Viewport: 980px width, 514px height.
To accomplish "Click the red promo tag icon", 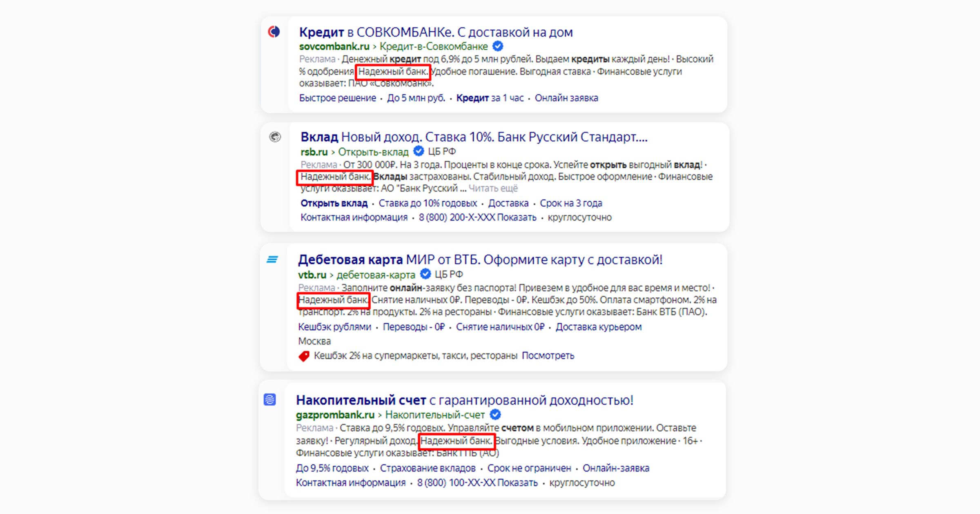I will tap(304, 356).
